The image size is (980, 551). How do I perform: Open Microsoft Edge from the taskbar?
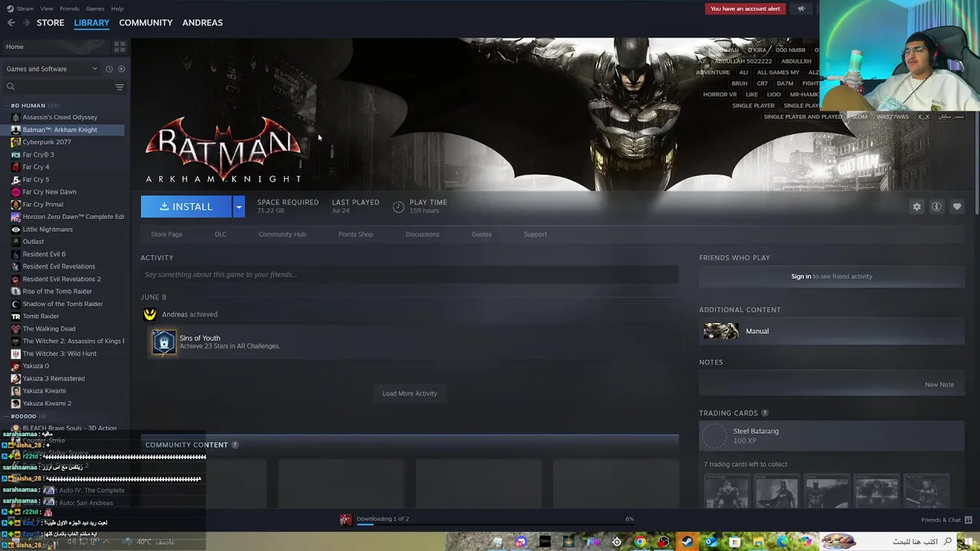[781, 542]
